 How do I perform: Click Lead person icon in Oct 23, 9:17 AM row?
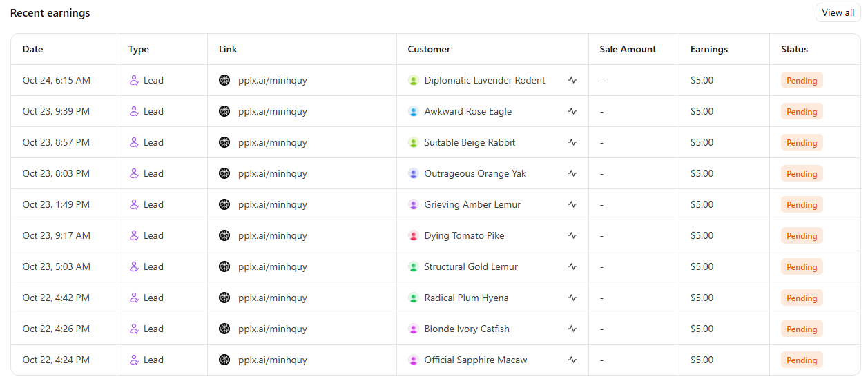[x=135, y=235]
